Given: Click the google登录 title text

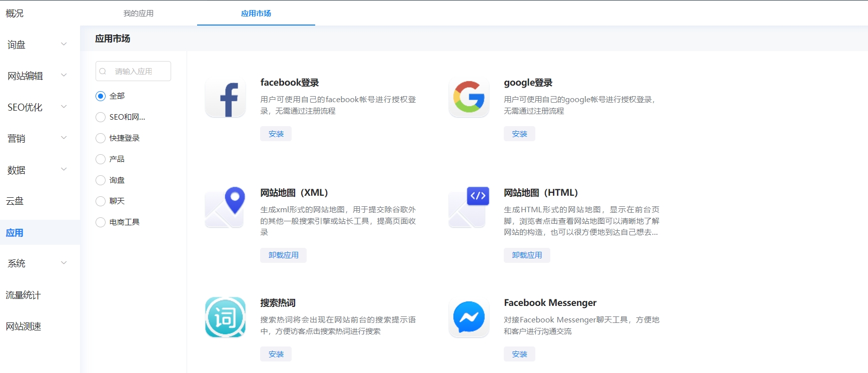Looking at the screenshot, I should [528, 83].
